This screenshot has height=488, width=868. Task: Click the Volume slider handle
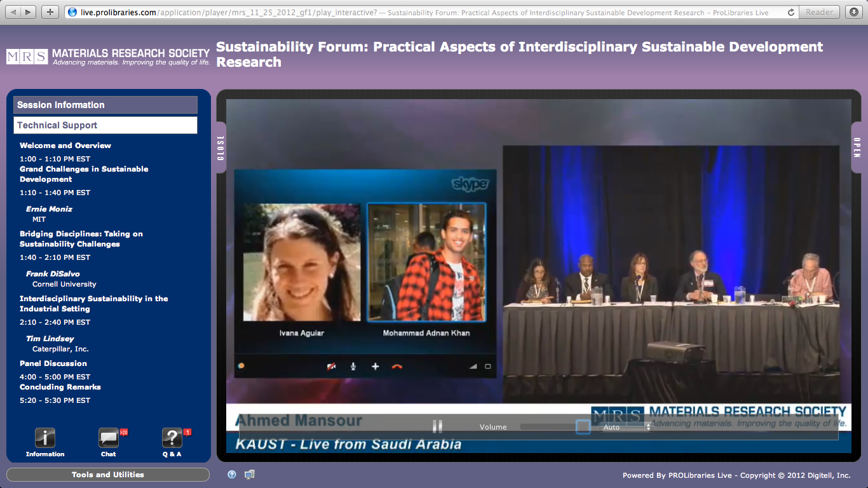tap(583, 427)
